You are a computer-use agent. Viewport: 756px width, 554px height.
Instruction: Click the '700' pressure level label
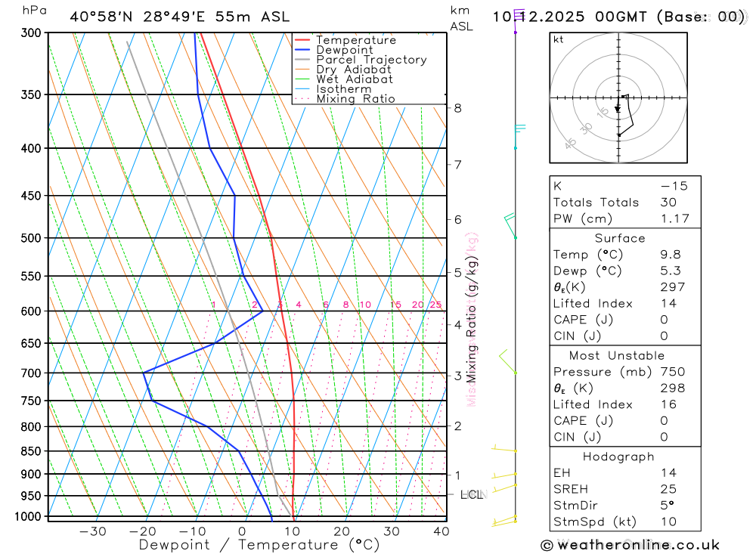click(31, 373)
